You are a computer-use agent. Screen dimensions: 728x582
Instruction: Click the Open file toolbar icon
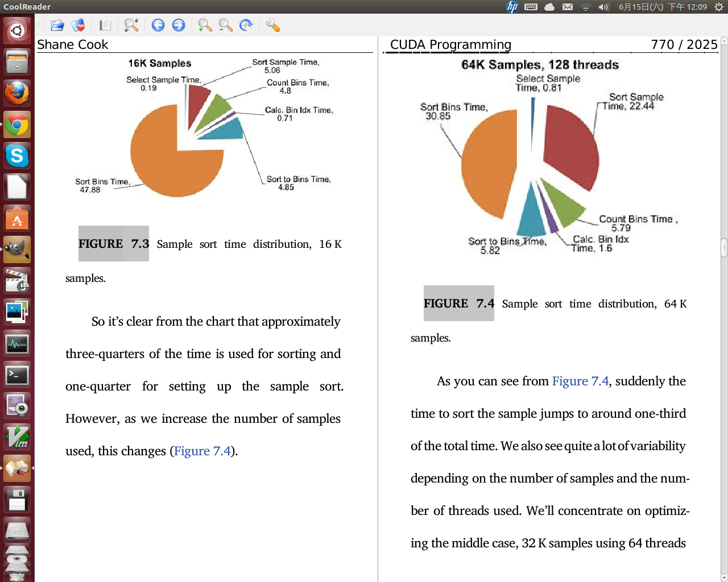pyautogui.click(x=57, y=25)
